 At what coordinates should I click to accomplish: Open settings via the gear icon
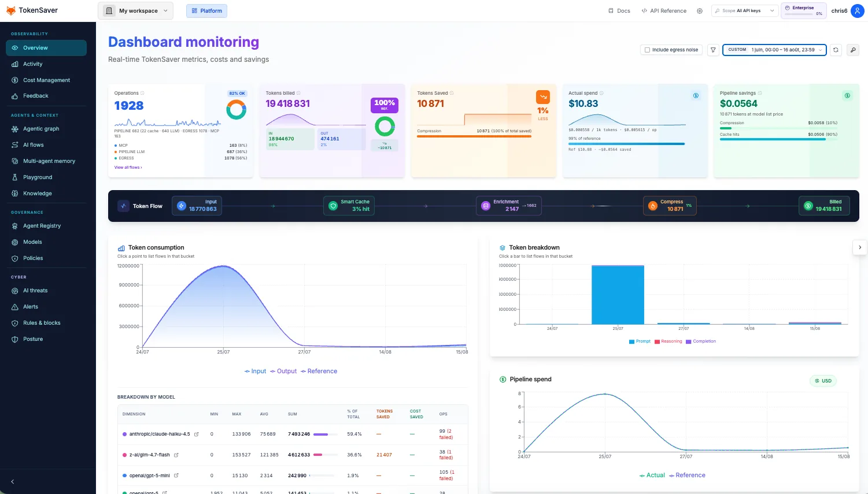pos(700,11)
